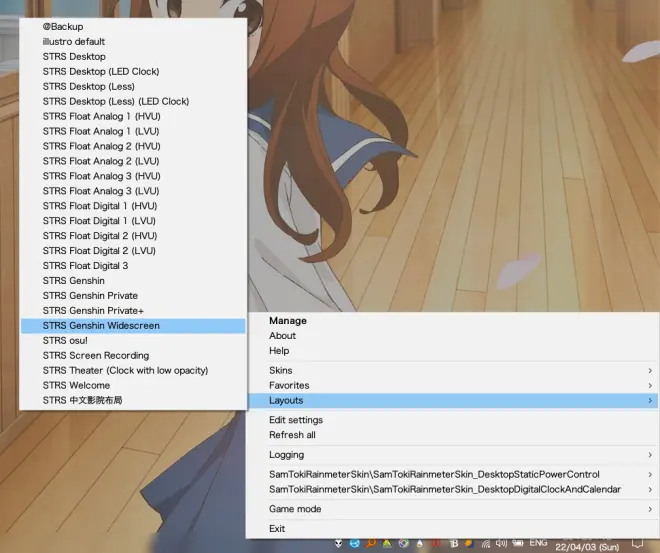Screen dimensions: 660x553
Task: Click the red tray icon
Action: (436, 544)
